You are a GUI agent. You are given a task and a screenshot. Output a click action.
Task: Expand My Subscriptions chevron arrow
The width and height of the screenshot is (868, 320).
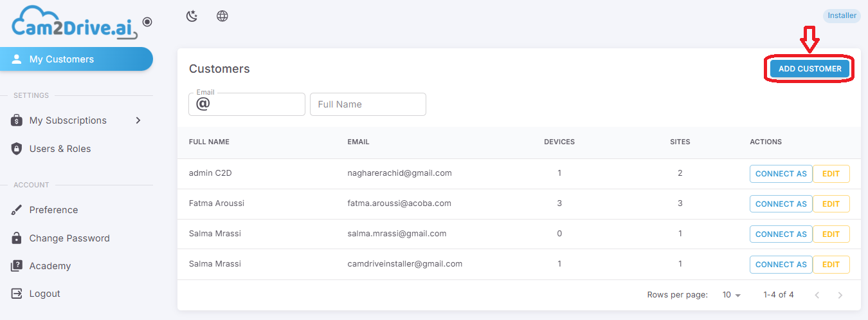138,120
